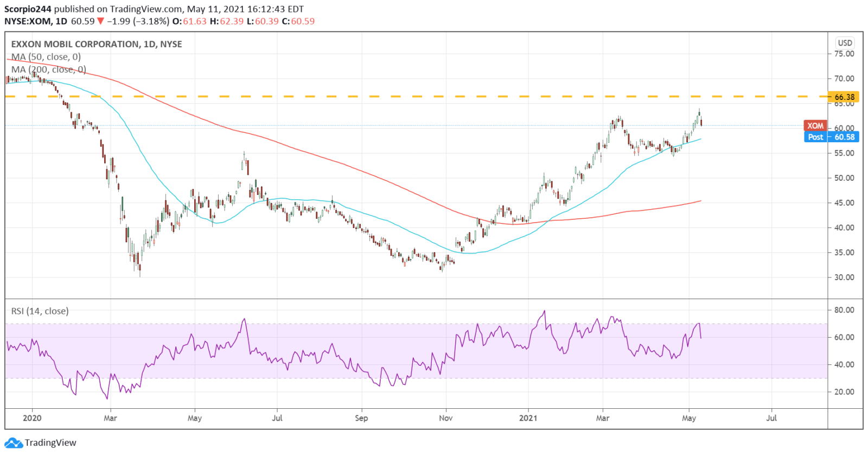Click the 80.00 label on the RSI axis
Screen dimensions: 868x456
click(x=844, y=310)
